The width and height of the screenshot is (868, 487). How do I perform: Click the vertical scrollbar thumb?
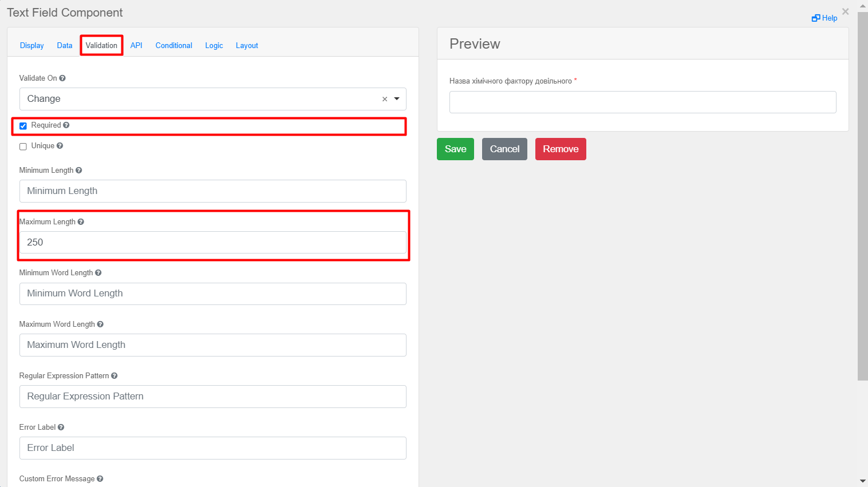coord(863,196)
